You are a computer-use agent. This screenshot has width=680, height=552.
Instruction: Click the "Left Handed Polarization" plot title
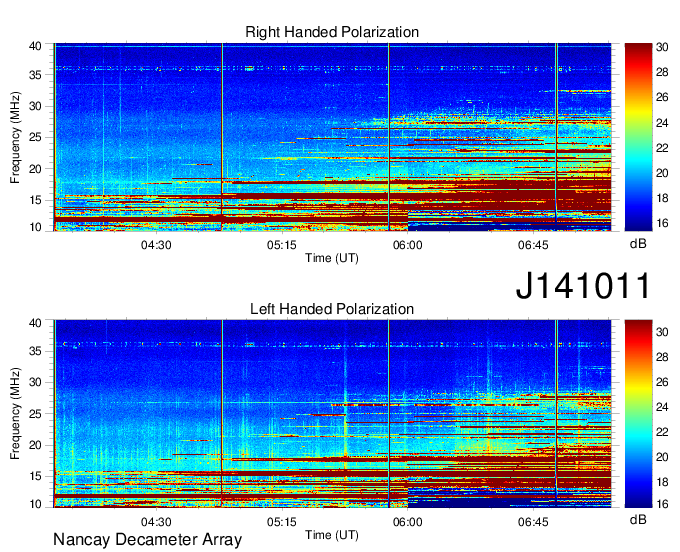[332, 309]
